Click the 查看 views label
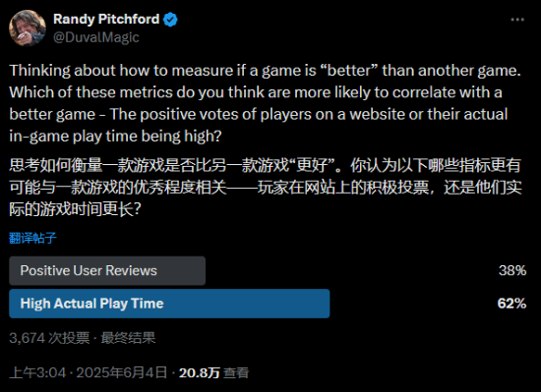 point(236,372)
